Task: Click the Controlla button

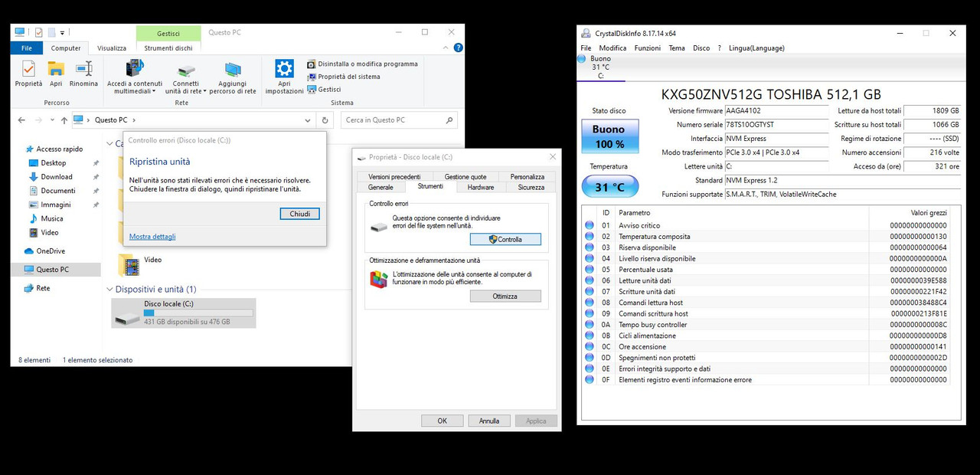Action: tap(505, 239)
